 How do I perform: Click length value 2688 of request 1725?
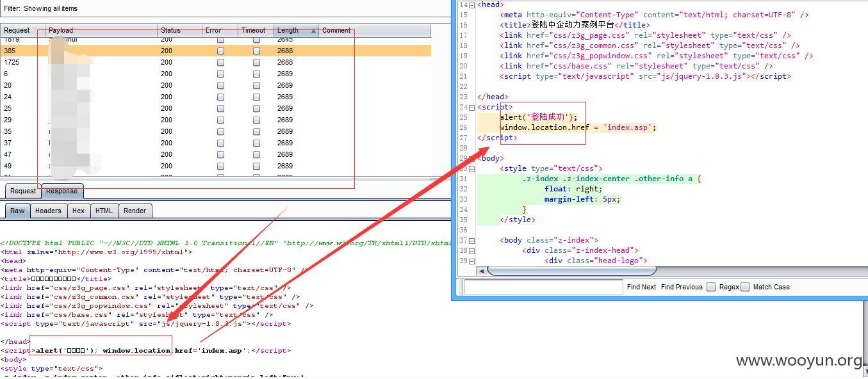[x=285, y=62]
